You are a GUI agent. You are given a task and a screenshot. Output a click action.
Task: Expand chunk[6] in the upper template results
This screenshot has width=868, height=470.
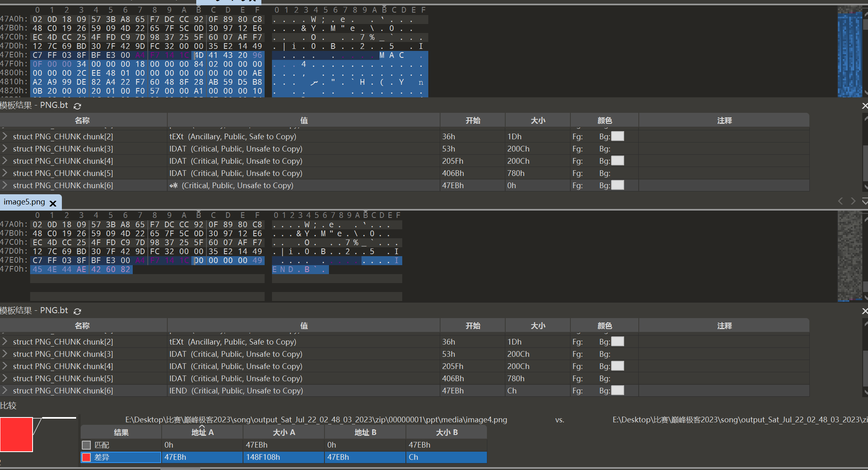5,185
